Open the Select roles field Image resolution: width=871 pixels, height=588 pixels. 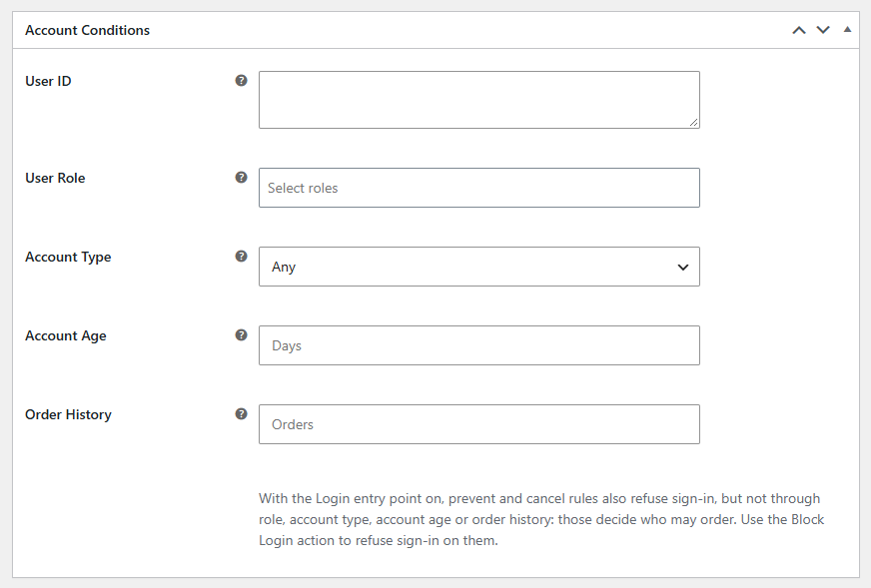click(x=478, y=188)
